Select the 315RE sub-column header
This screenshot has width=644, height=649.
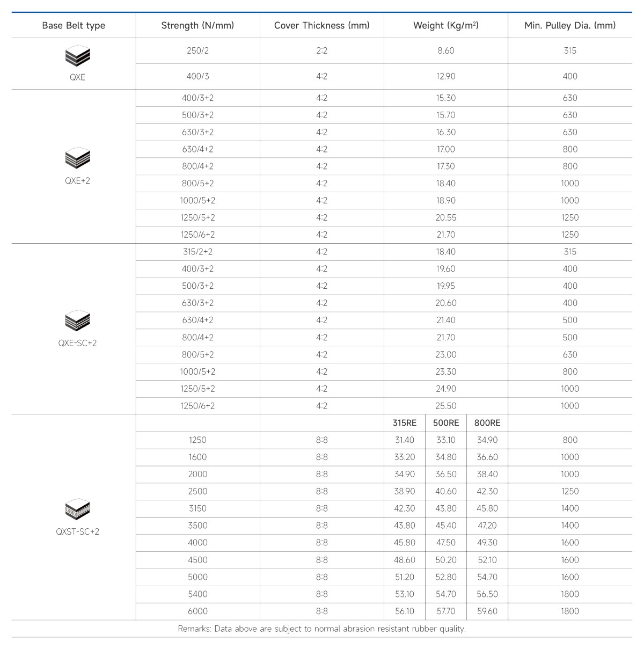pos(405,423)
